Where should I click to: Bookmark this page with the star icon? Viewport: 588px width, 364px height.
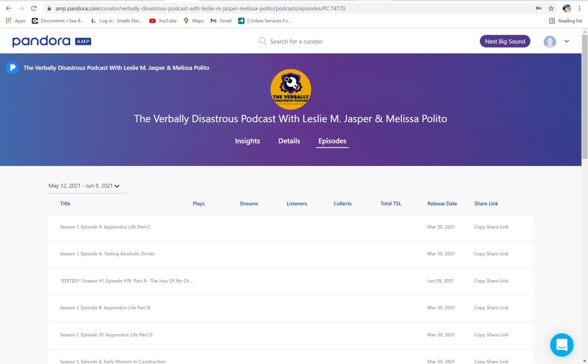coord(551,9)
